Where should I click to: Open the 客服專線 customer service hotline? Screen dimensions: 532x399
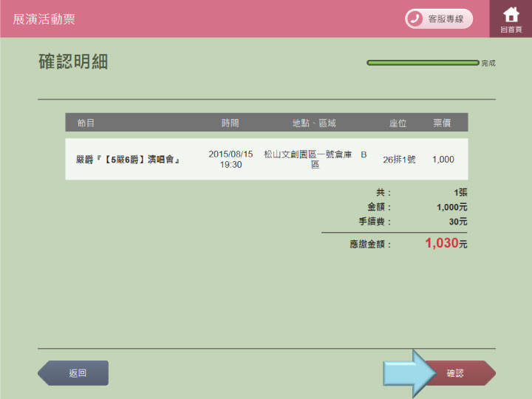click(439, 18)
